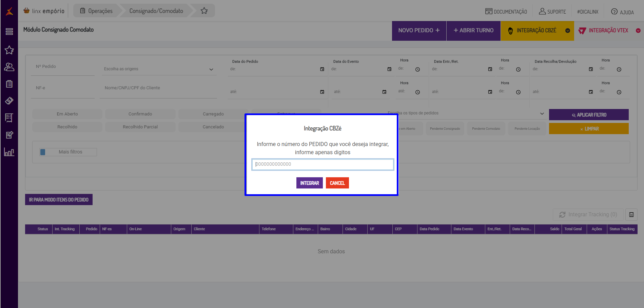Click the Linx logo icon in the sidebar

coord(9,11)
